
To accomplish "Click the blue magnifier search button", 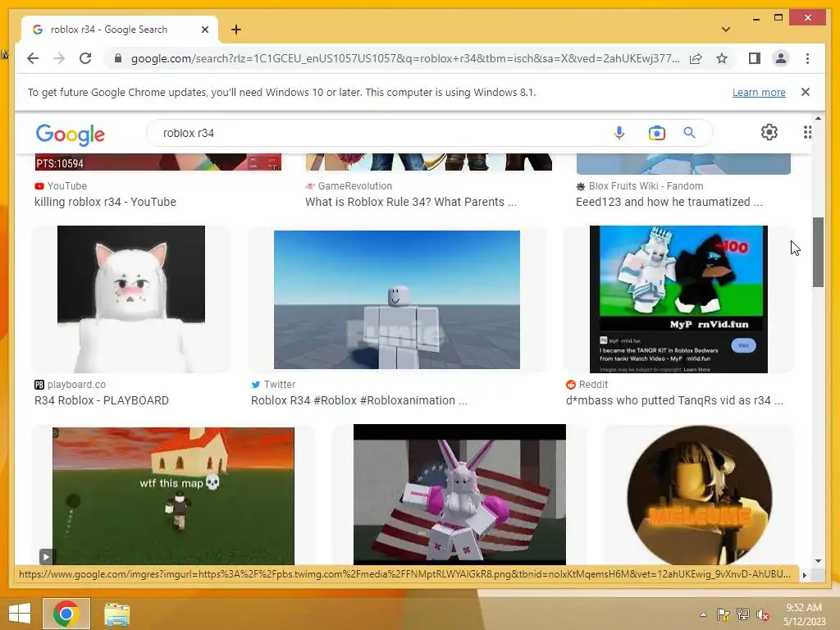I will click(x=689, y=133).
